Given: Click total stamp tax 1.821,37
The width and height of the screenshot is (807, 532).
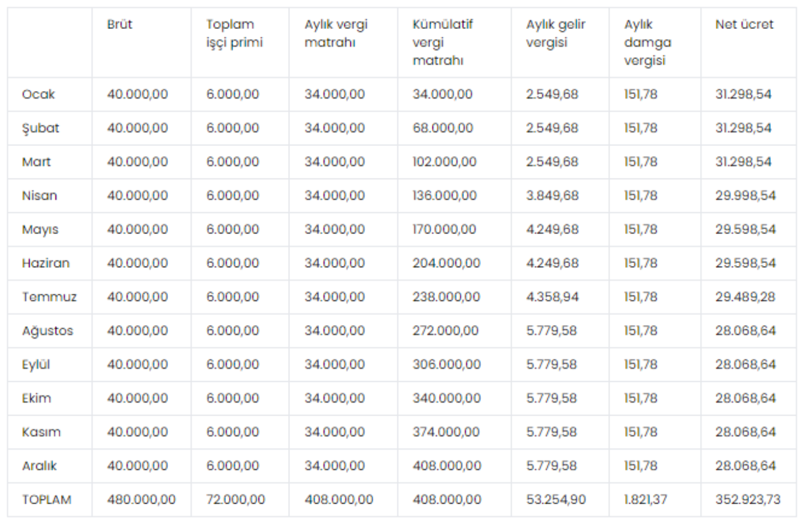Looking at the screenshot, I should pyautogui.click(x=645, y=499).
